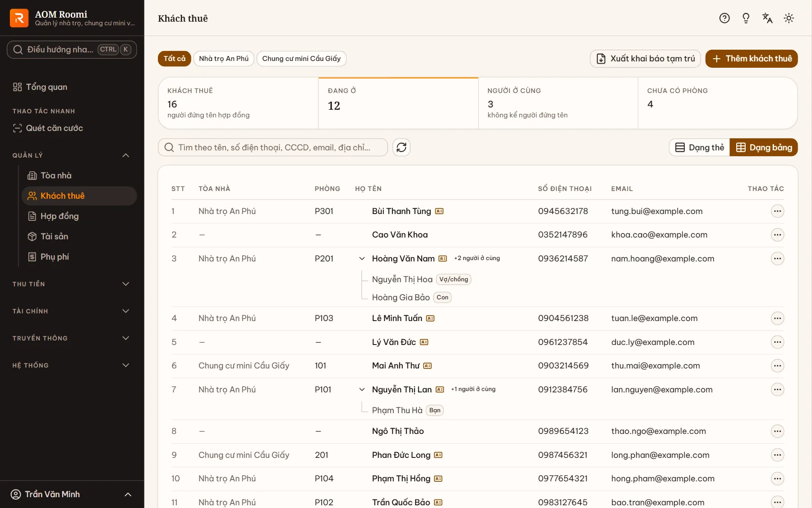Focus the tenant search input field
The width and height of the screenshot is (812, 508).
pos(273,147)
